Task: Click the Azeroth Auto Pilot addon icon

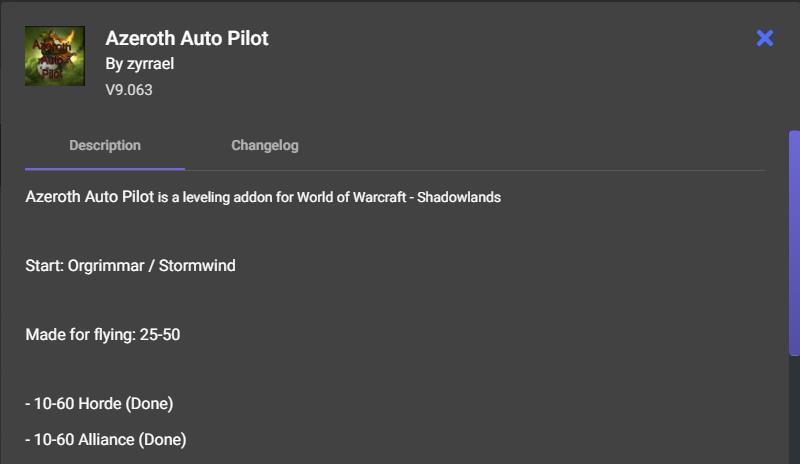Action: point(55,56)
